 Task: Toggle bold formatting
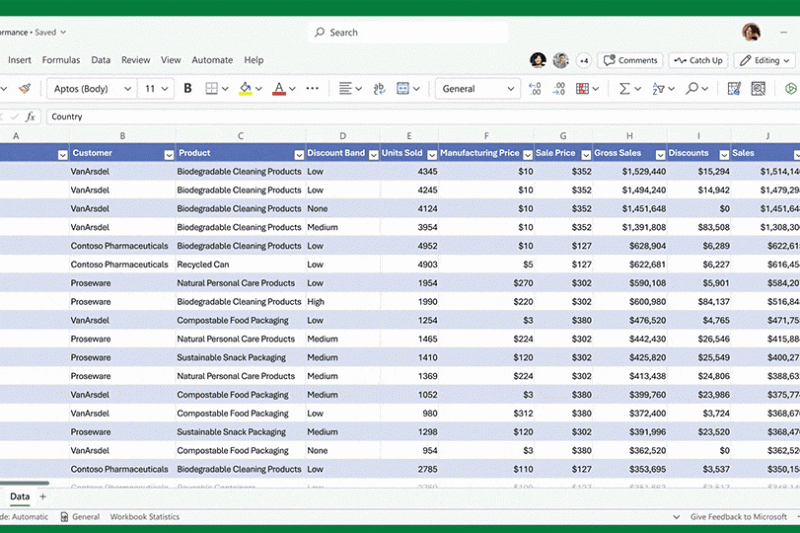pyautogui.click(x=188, y=89)
